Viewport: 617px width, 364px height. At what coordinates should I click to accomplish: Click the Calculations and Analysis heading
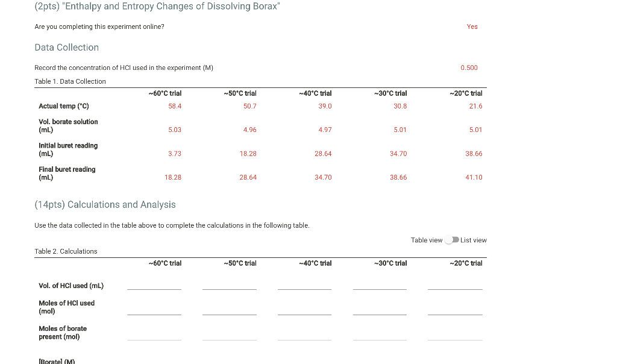[106, 205]
